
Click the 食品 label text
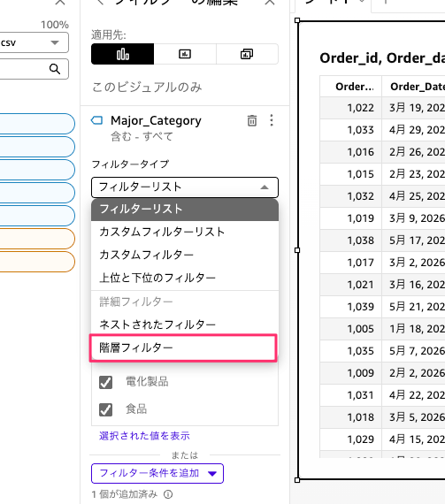(x=136, y=409)
